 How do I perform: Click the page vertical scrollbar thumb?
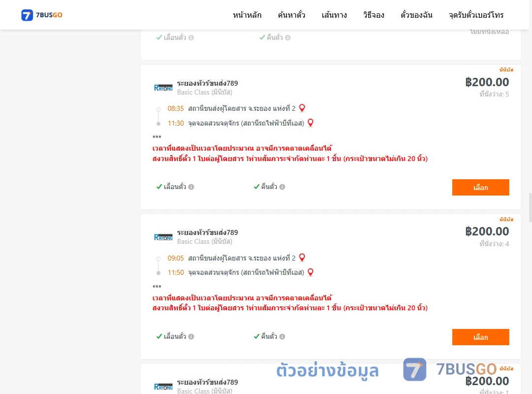pos(531,207)
